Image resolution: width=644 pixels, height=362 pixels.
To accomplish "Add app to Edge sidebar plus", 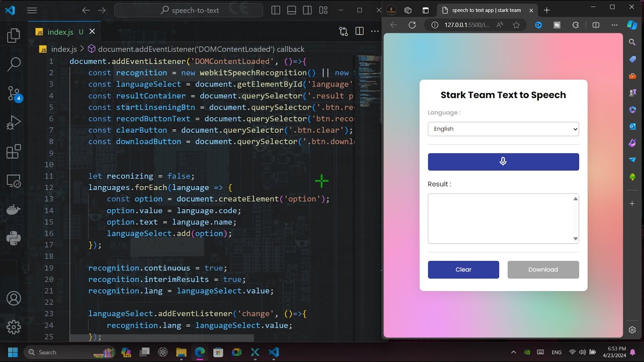I will tap(632, 203).
